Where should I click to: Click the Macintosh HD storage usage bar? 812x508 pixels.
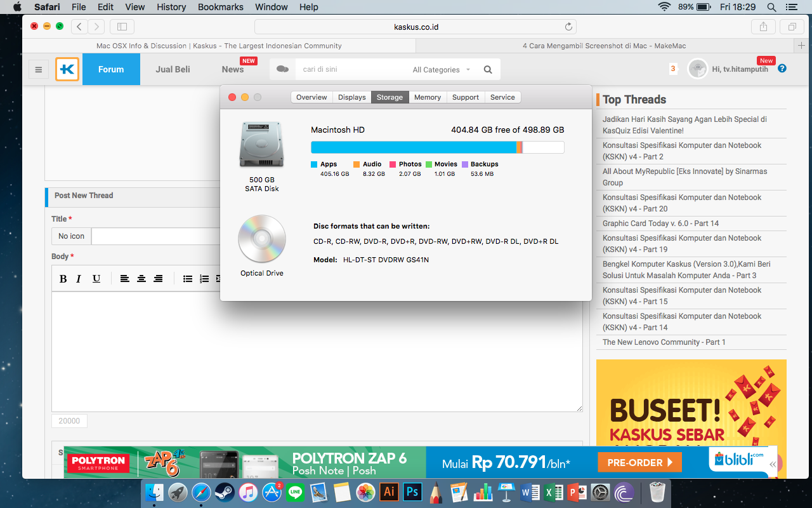click(437, 147)
